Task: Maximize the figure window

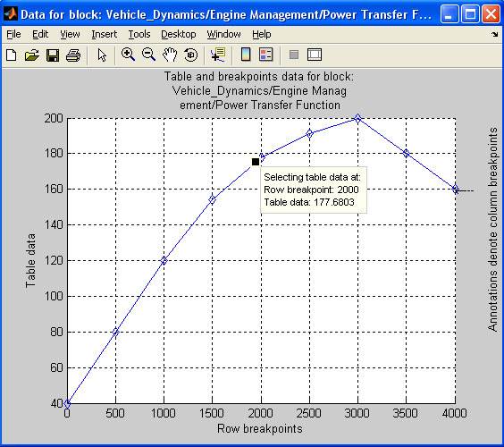Action: (470, 14)
